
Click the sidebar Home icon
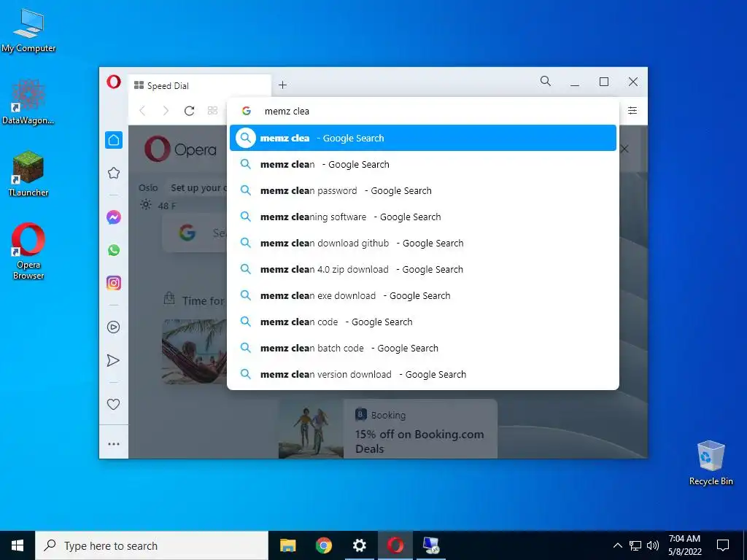pos(113,140)
